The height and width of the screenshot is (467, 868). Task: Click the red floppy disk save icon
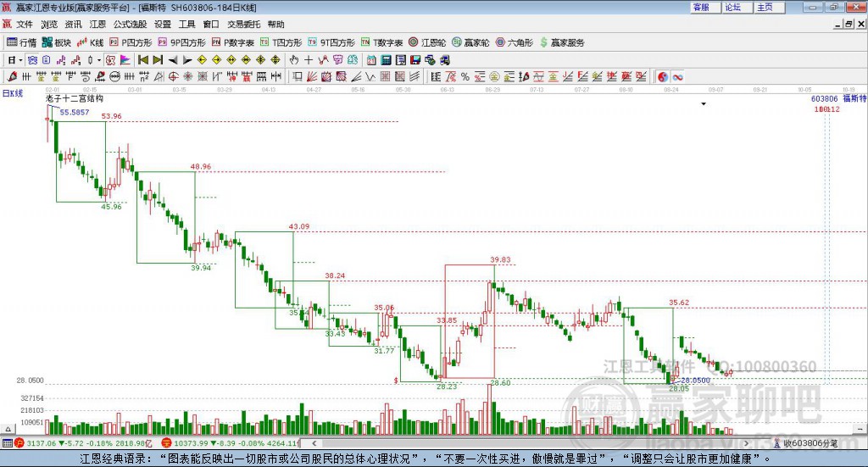tap(415, 60)
